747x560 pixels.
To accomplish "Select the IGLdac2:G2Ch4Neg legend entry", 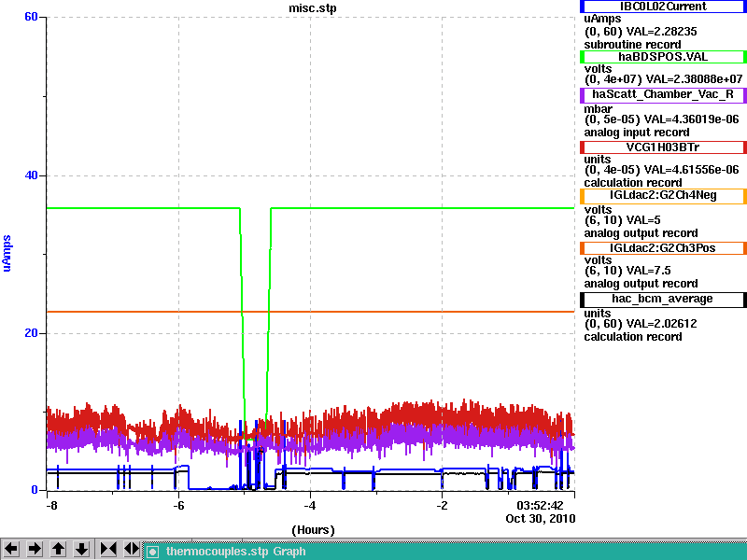I will point(663,196).
